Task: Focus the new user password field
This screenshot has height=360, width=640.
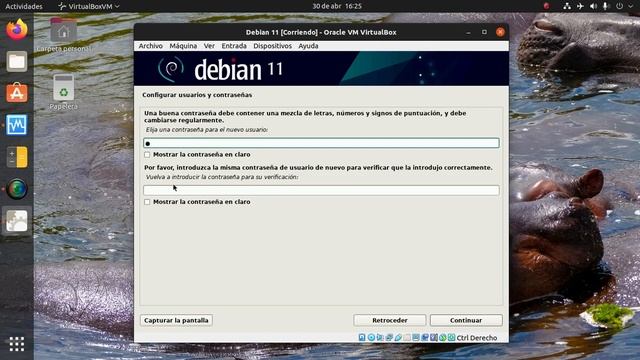Action: click(321, 143)
